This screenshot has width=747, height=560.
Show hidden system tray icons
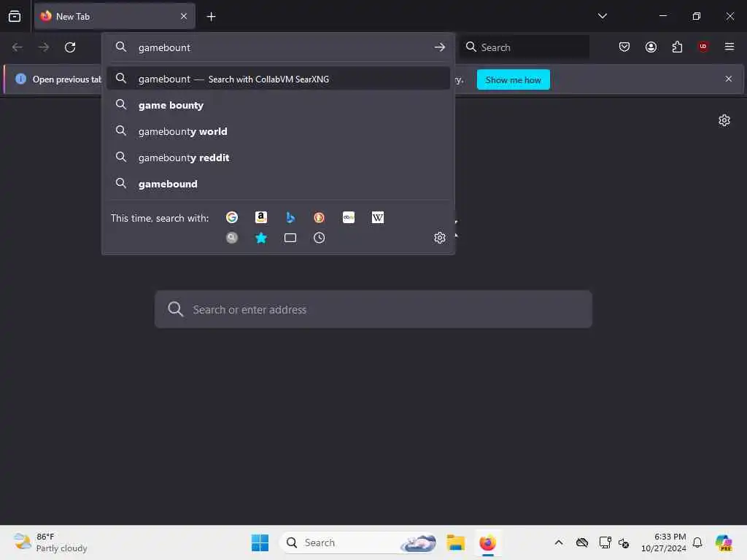[x=559, y=542]
